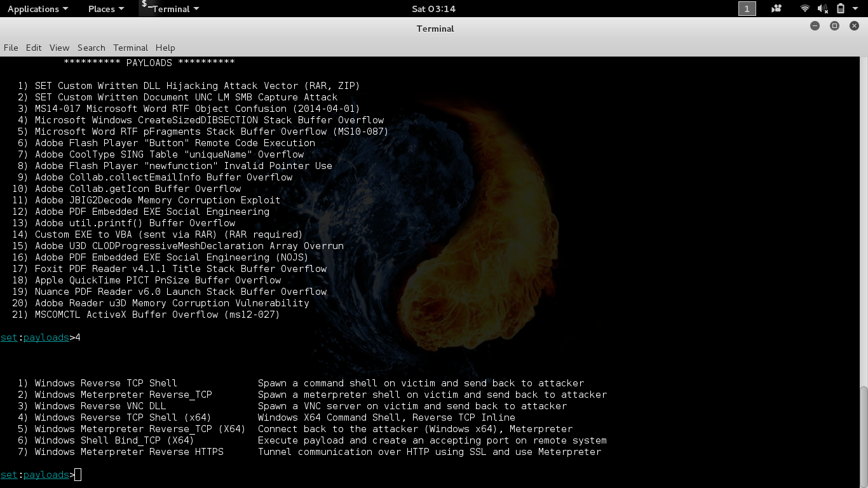Screen dimensions: 868x488
Task: Open the Edit menu
Action: [34, 48]
